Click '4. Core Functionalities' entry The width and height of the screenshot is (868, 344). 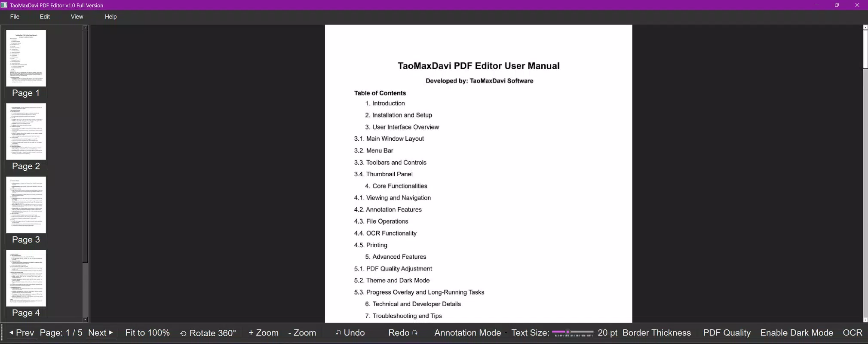(x=396, y=186)
